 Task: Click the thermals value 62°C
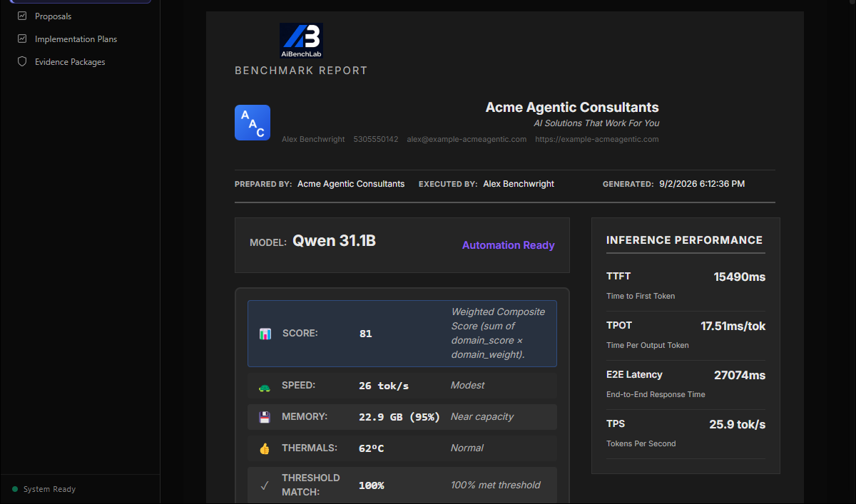[372, 448]
